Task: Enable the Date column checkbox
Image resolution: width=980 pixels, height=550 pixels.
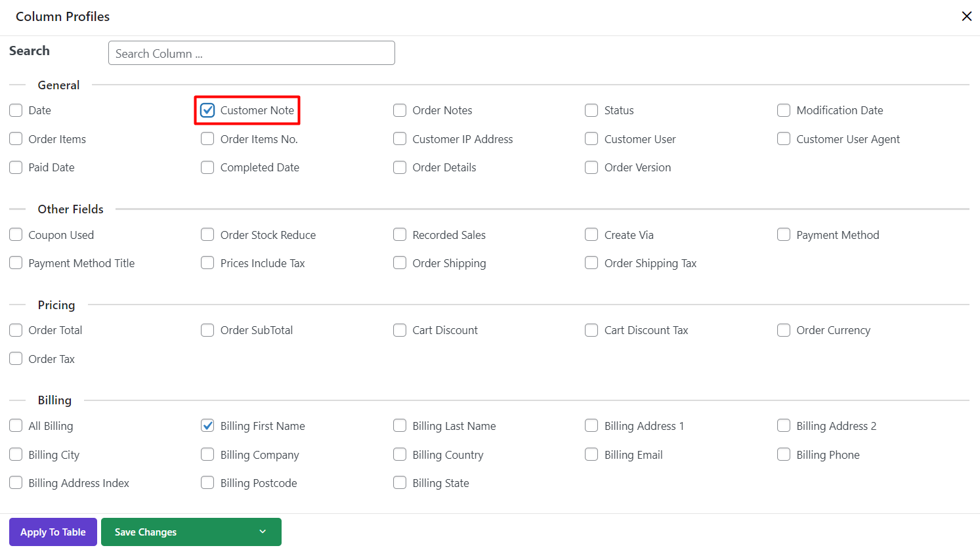Action: point(16,110)
